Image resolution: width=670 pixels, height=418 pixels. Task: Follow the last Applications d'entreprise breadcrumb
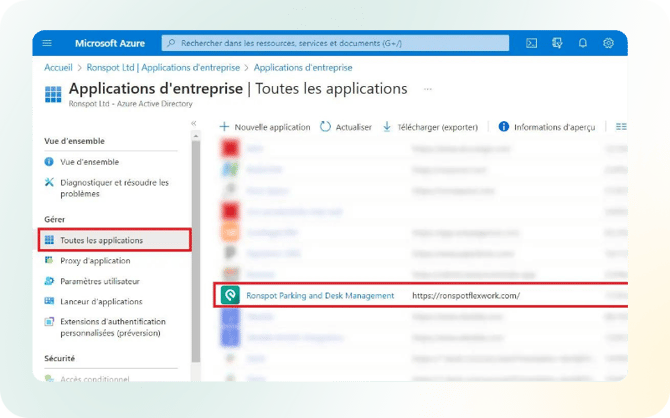(x=303, y=68)
